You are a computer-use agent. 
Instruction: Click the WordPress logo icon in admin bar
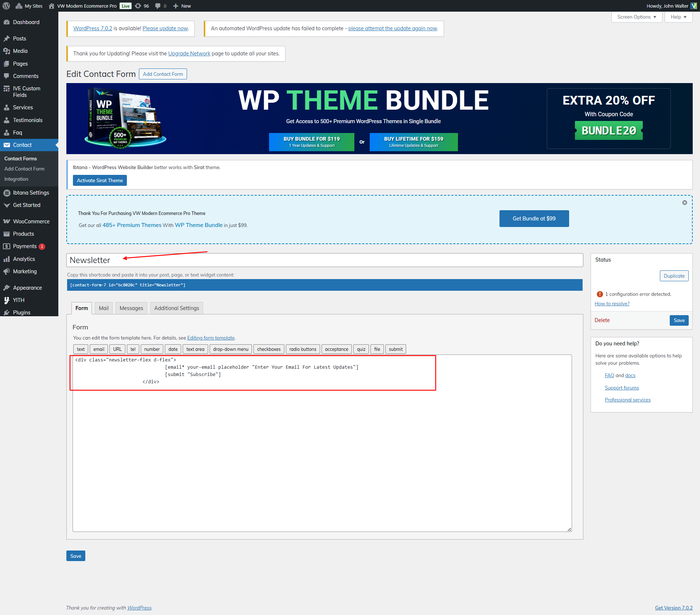6,6
